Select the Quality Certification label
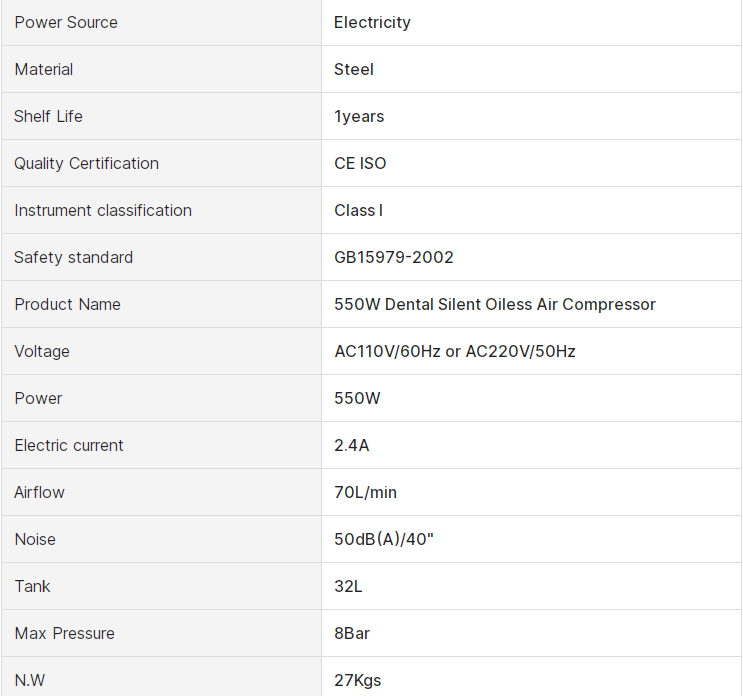743x696 pixels. coord(86,163)
